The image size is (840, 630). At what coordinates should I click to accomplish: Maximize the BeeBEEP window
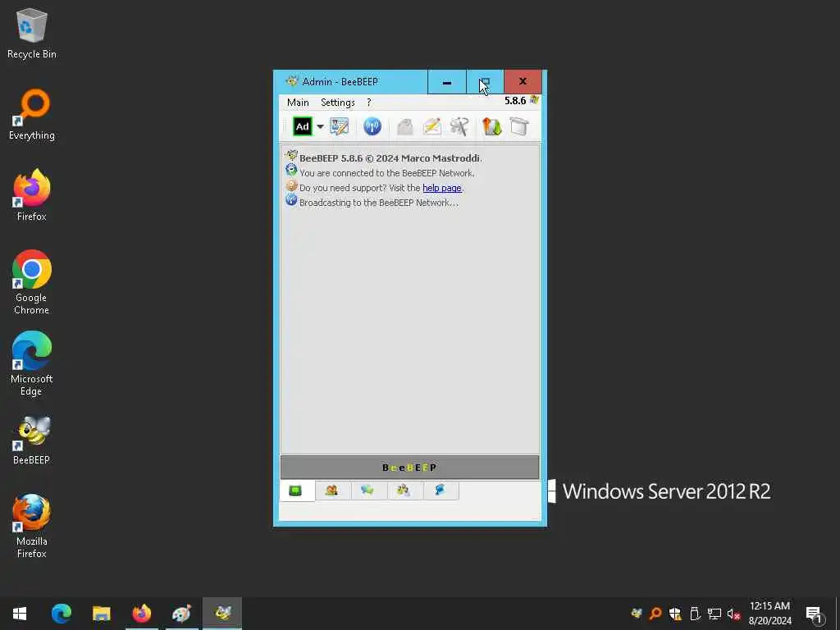tap(485, 81)
